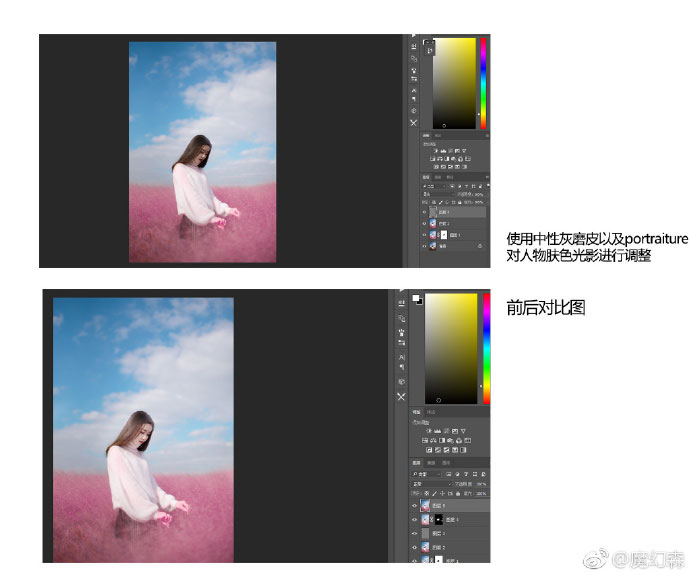Add Levels adjustment in lower screenshot
The width and height of the screenshot is (690, 576).
coord(437,431)
